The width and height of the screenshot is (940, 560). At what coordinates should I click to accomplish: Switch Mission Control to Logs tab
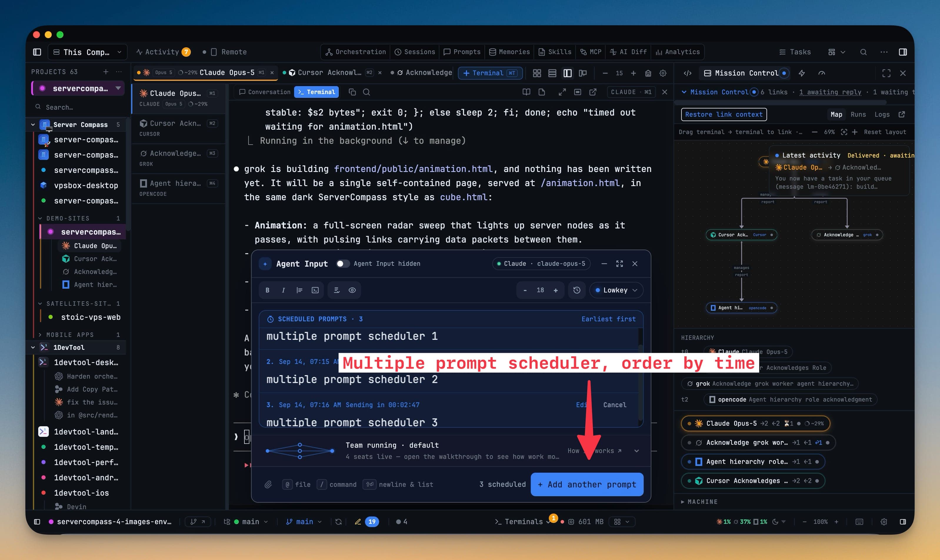(x=882, y=115)
